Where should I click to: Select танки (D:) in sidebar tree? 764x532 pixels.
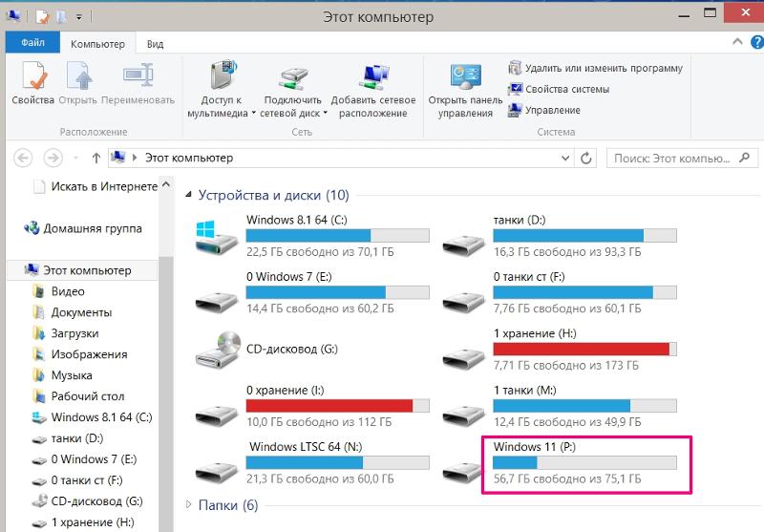point(67,438)
